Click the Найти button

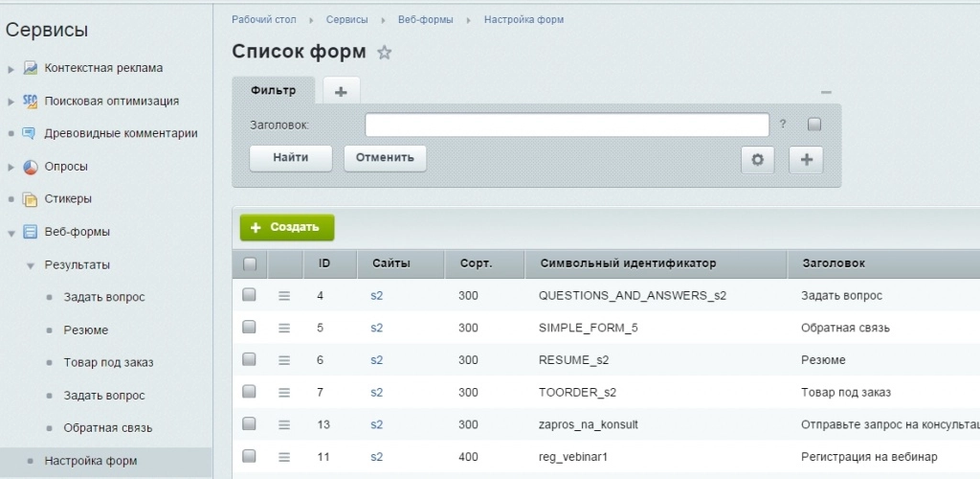(x=290, y=158)
